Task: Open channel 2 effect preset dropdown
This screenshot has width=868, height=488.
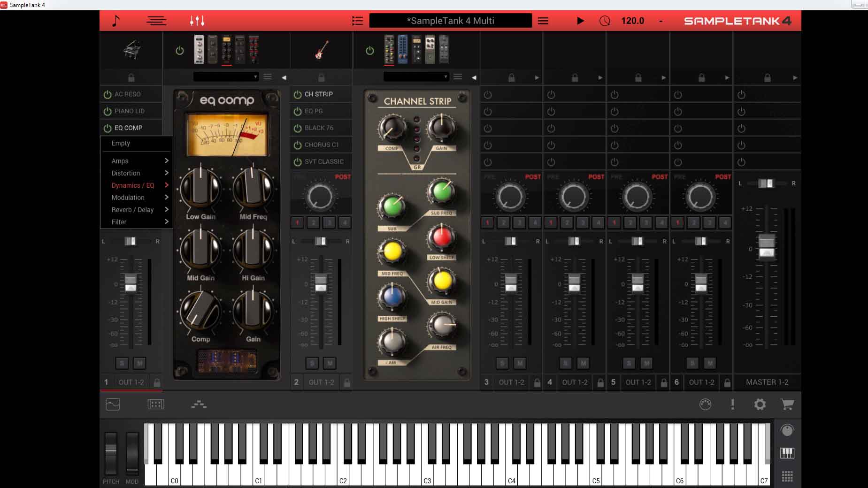Action: (415, 77)
